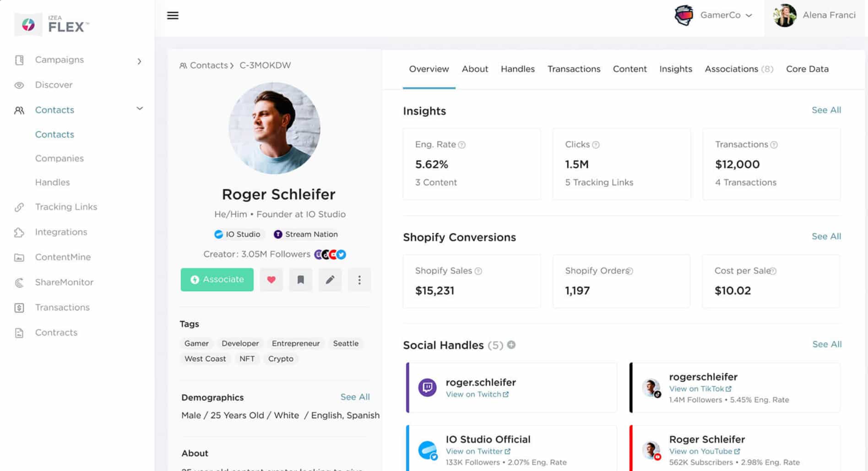Open the pencil edit icon on the profile

click(330, 279)
